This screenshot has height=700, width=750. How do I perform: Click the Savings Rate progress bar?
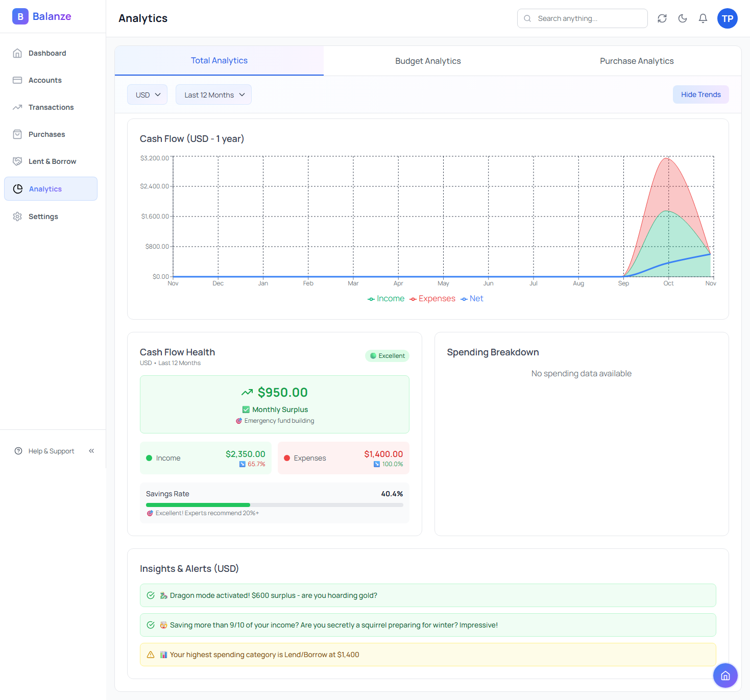pos(274,505)
